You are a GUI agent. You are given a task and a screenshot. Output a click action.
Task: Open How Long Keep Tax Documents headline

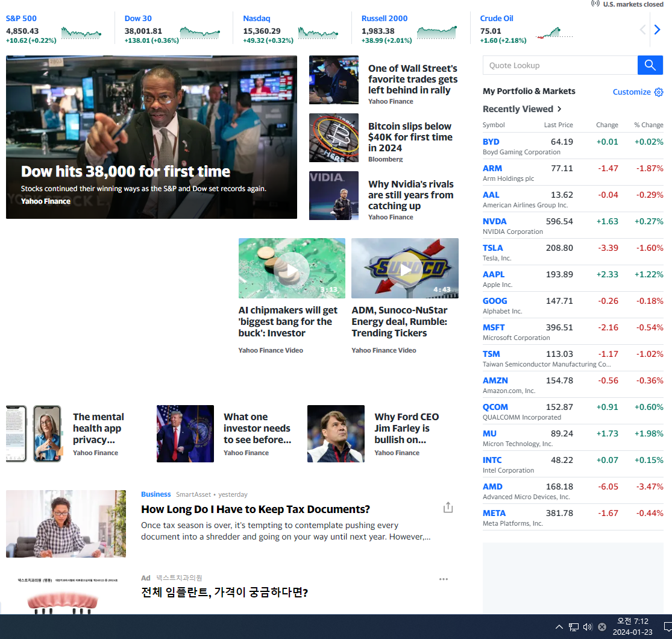click(256, 509)
